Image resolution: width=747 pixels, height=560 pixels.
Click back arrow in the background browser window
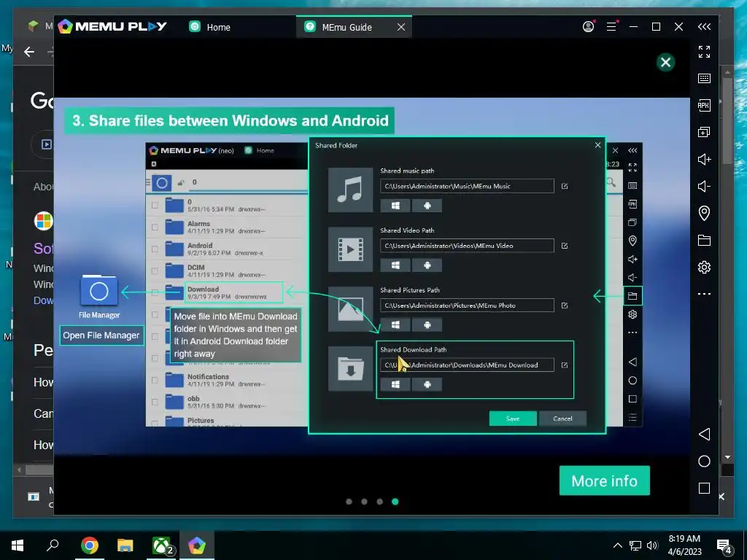point(29,52)
